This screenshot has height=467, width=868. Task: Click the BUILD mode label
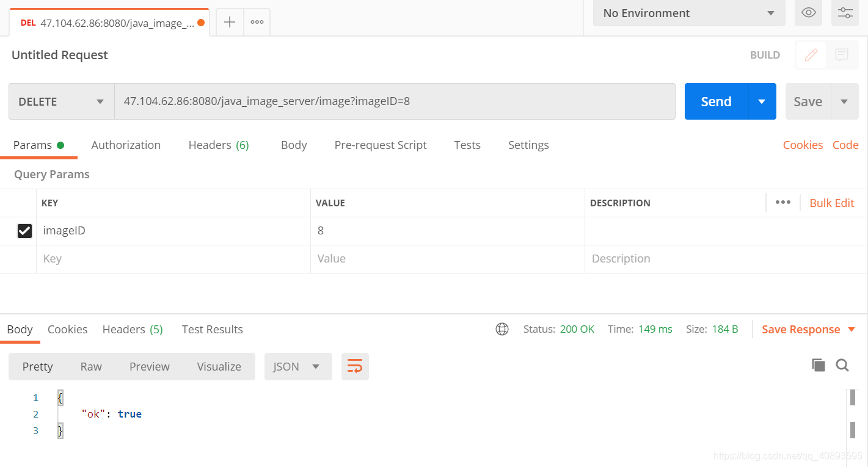pos(765,55)
